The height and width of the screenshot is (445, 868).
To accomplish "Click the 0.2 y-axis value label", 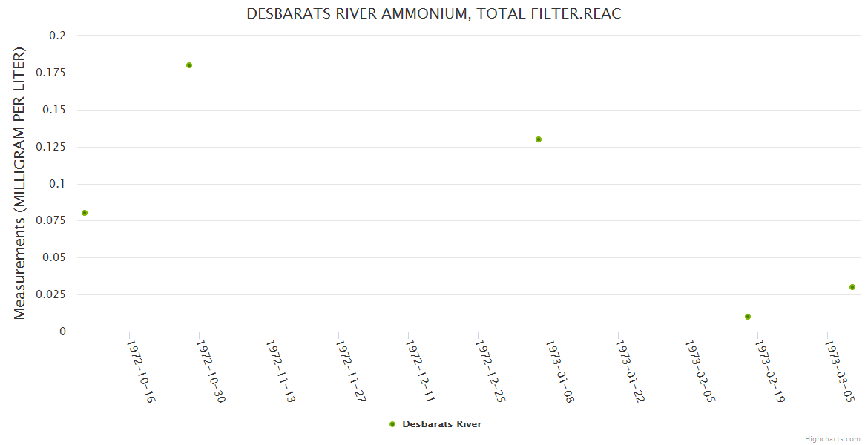I will pos(58,36).
